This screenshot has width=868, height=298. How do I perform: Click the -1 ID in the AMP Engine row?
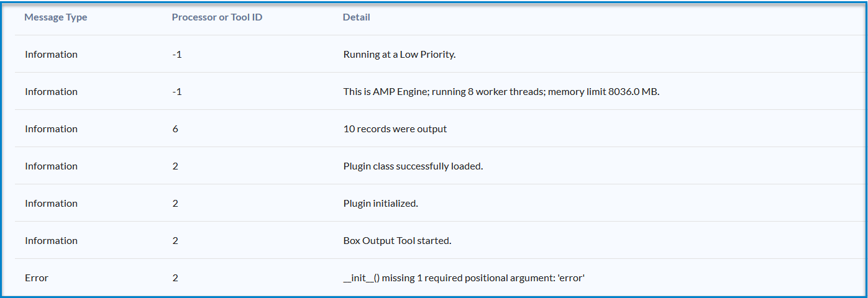(x=177, y=92)
